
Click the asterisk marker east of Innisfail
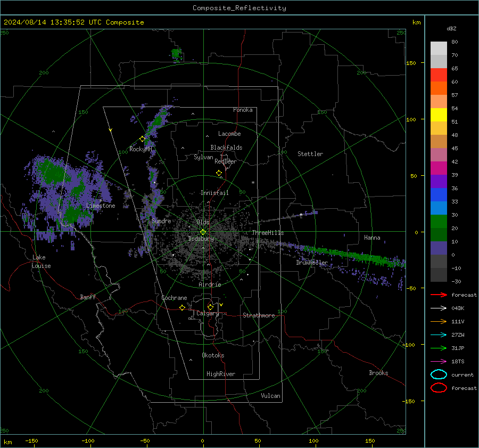(253, 183)
